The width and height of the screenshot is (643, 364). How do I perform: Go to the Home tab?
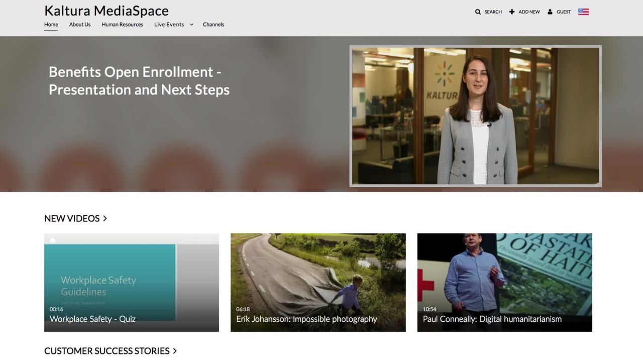[51, 24]
